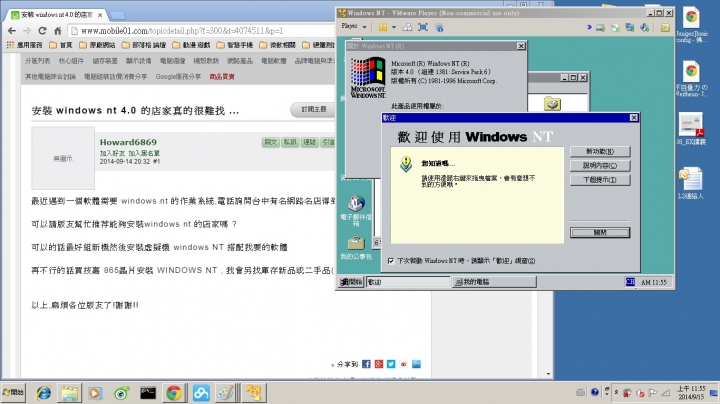Open the Chrome apps (應用服務) shortcut

pos(24,45)
